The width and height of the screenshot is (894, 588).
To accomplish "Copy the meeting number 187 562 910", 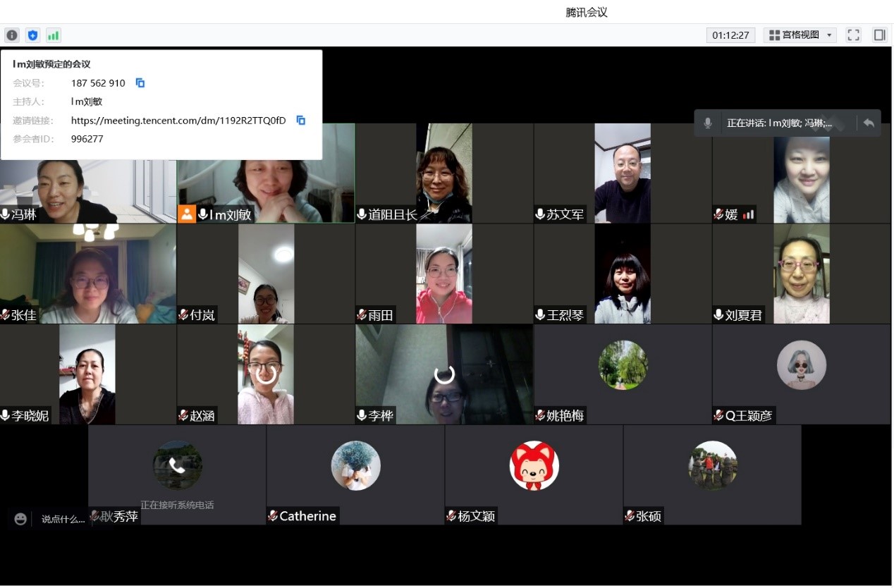I will [x=140, y=83].
